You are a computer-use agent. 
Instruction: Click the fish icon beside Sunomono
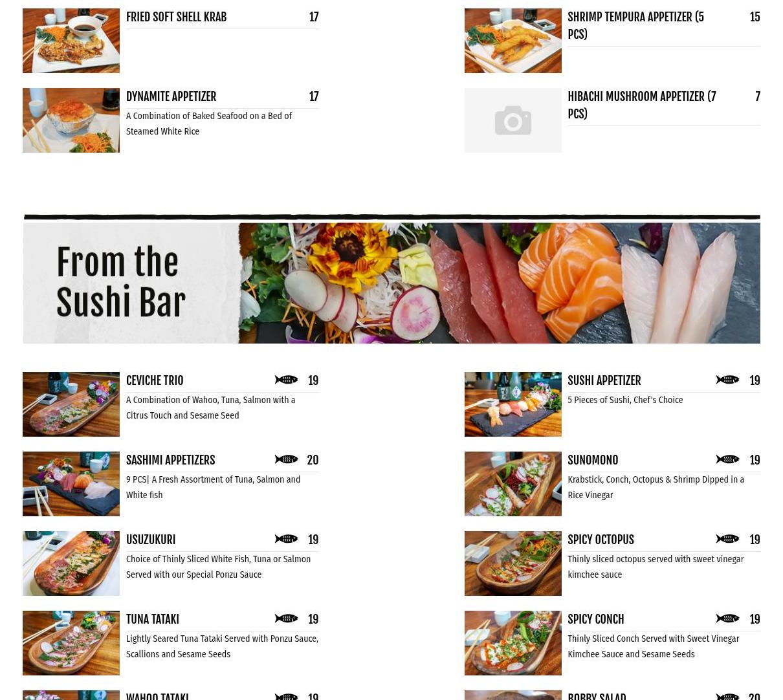(x=727, y=459)
